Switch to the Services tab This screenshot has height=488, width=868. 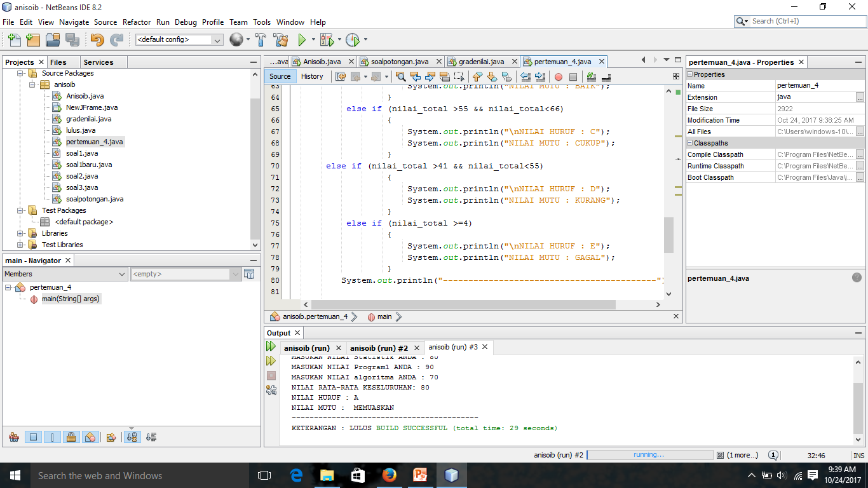coord(98,62)
